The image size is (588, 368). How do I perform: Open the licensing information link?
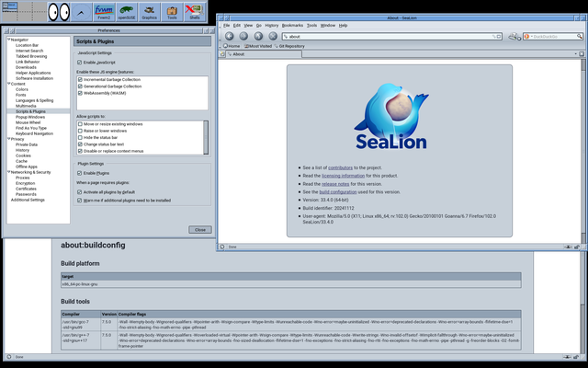coord(343,176)
